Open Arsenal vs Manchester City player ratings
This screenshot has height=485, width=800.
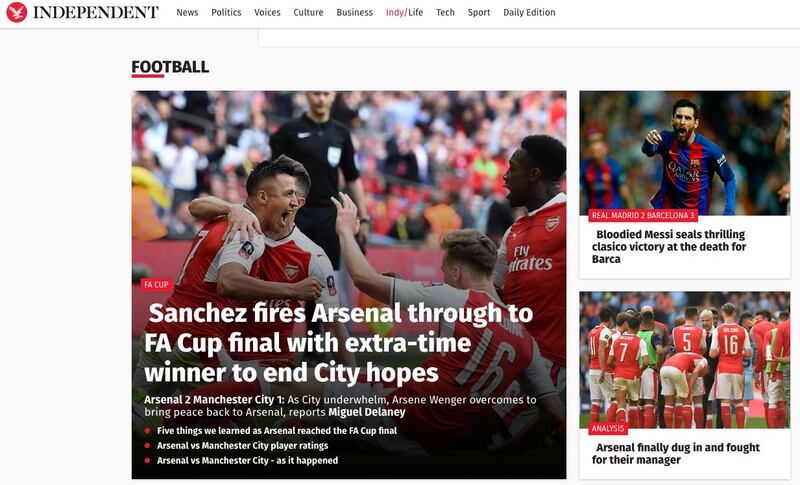click(242, 445)
